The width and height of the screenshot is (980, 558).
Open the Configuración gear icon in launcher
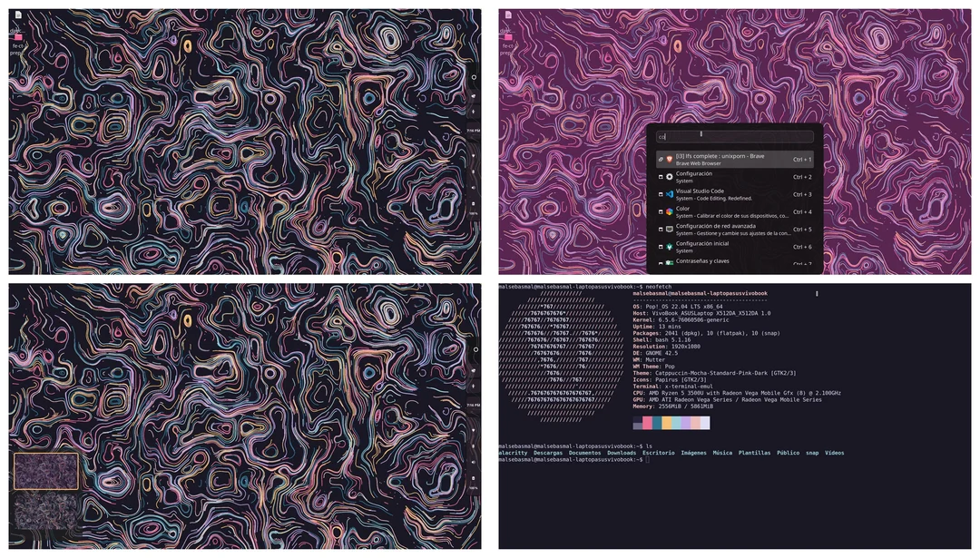[x=670, y=177]
